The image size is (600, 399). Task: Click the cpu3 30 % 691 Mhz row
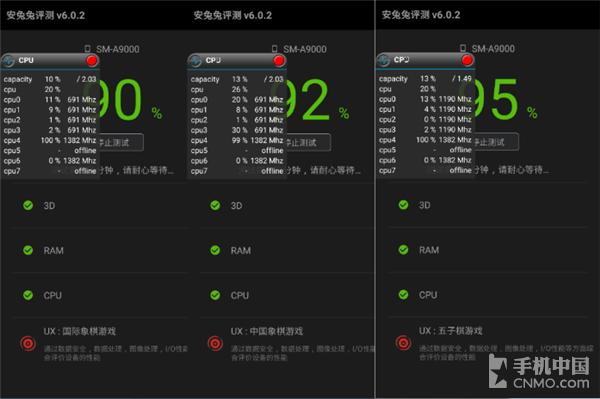(x=237, y=130)
